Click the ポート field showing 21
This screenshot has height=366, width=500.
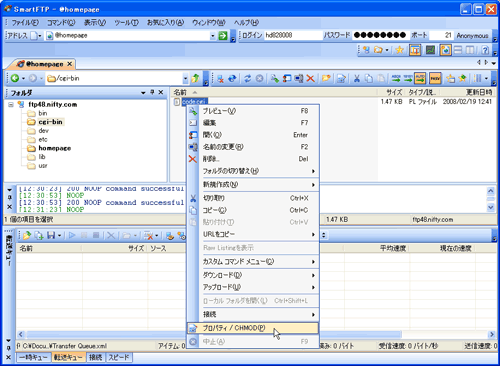[441, 35]
